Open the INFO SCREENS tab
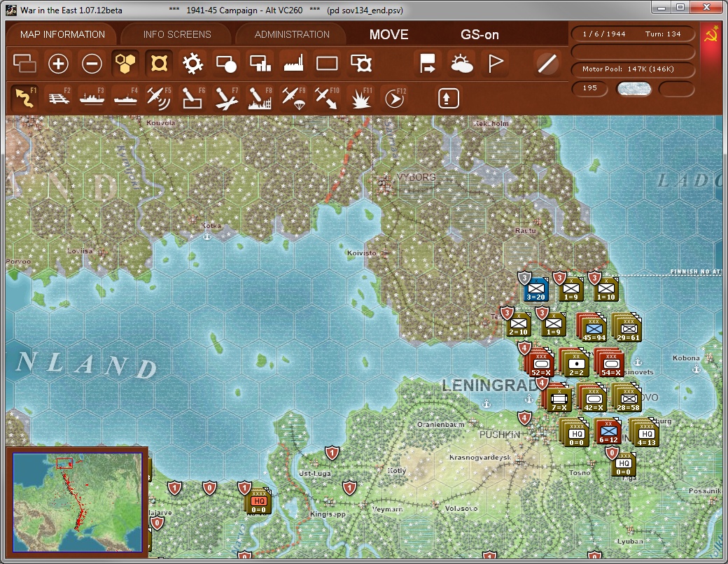 177,34
